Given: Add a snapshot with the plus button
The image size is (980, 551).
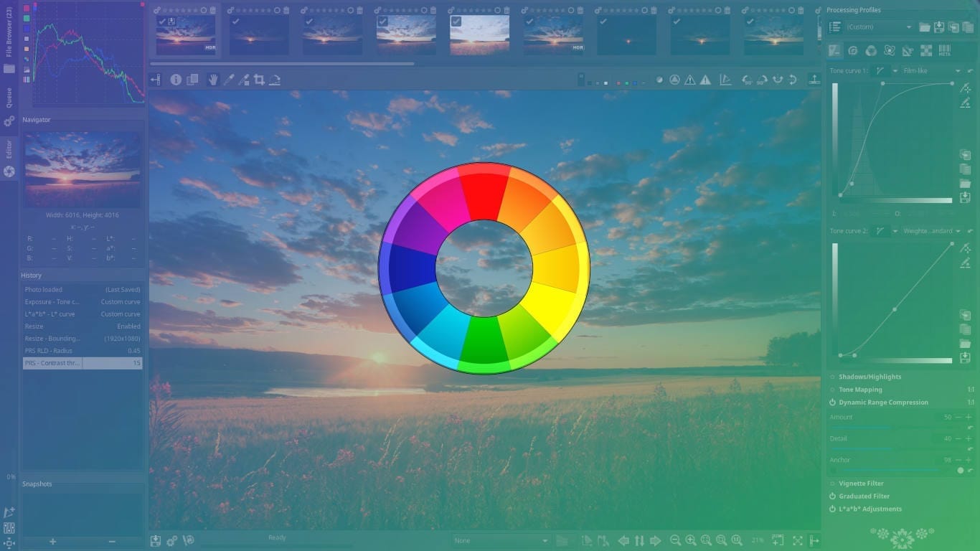Looking at the screenshot, I should (x=51, y=540).
